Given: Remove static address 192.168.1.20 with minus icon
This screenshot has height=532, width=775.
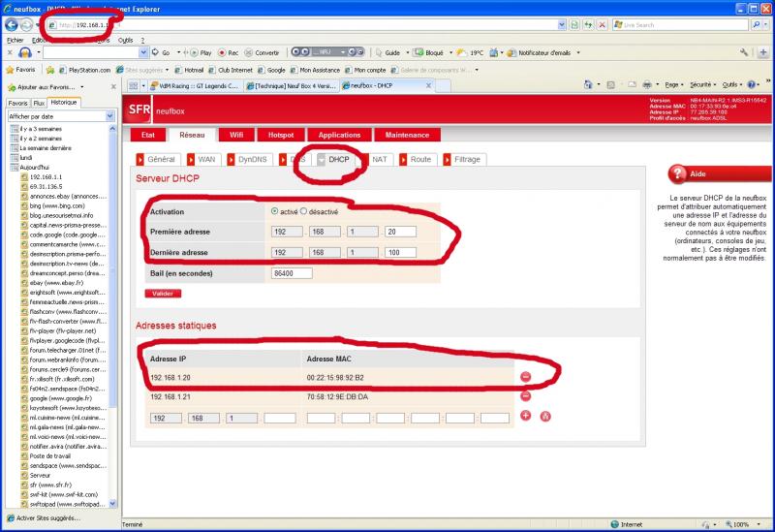Looking at the screenshot, I should (x=525, y=377).
